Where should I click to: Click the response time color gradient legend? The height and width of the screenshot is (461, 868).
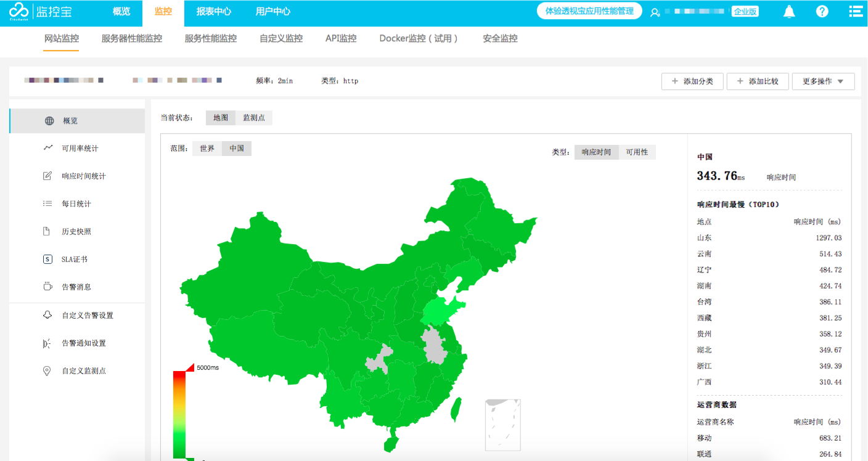[179, 414]
